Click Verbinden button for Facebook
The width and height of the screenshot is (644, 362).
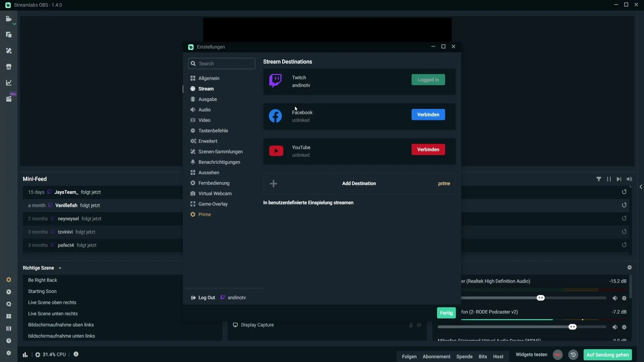[428, 115]
